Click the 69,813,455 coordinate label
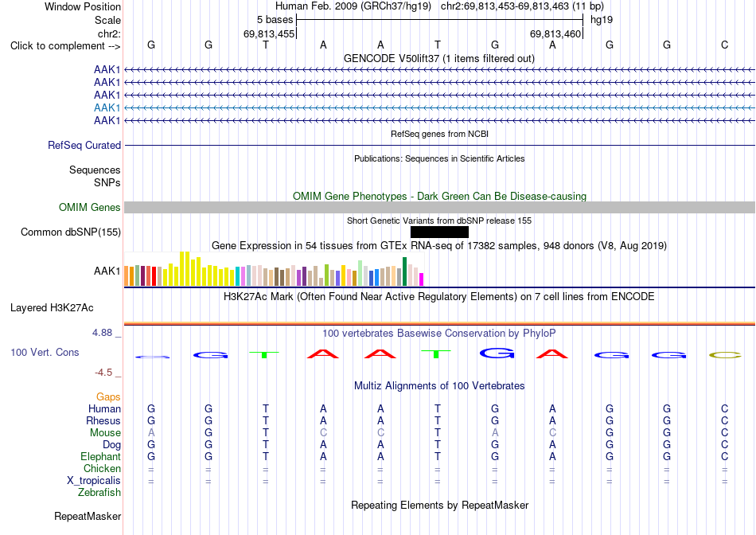This screenshot has height=535, width=756. (269, 33)
